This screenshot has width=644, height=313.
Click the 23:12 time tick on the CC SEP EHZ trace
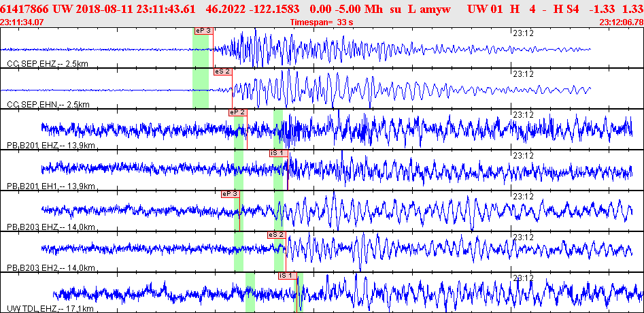point(522,33)
